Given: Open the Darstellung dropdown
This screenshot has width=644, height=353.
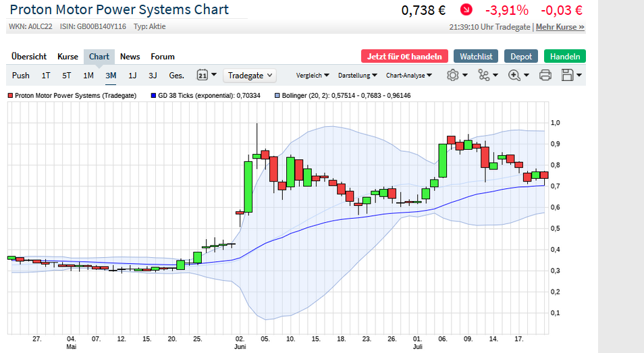Looking at the screenshot, I should pyautogui.click(x=358, y=76).
